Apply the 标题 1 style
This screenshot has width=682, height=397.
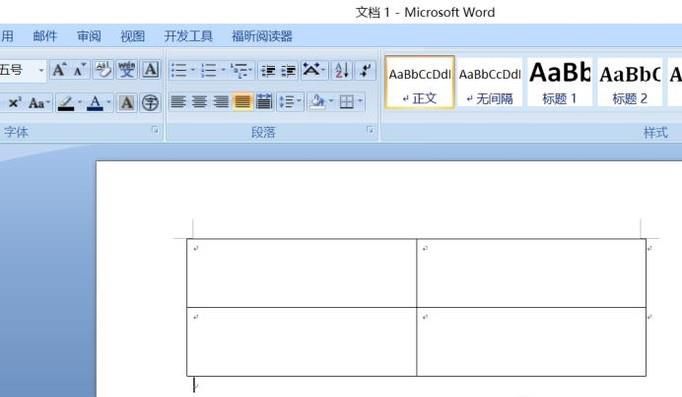pyautogui.click(x=560, y=82)
